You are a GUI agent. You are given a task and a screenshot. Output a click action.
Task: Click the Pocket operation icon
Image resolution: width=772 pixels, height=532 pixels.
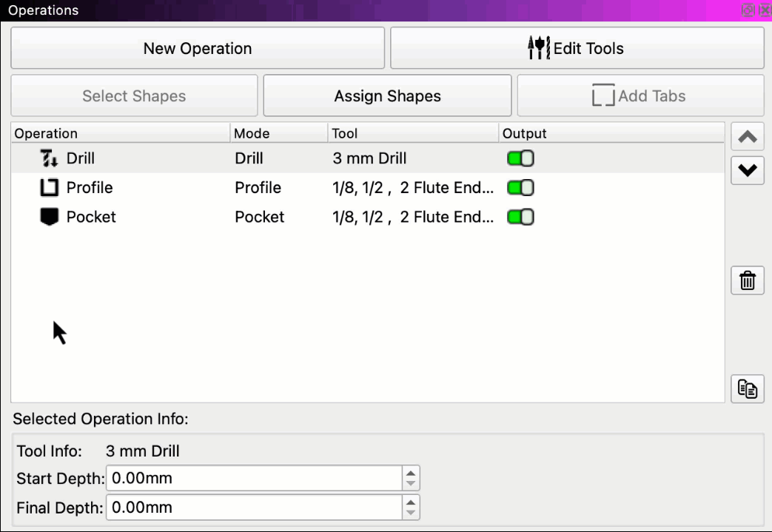49,218
